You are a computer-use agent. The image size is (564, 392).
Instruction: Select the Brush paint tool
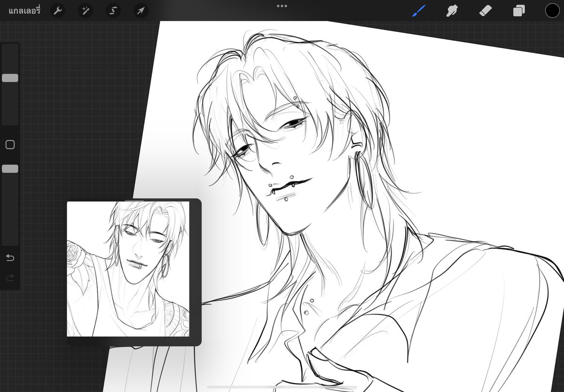point(419,11)
